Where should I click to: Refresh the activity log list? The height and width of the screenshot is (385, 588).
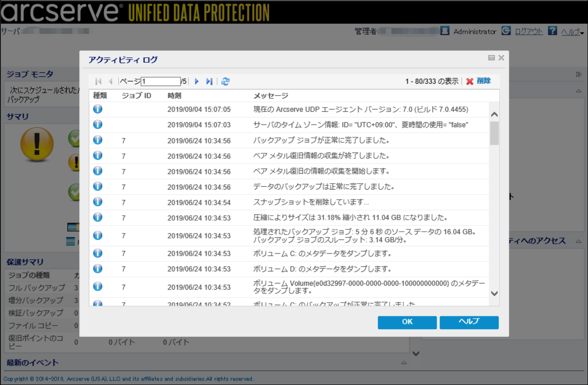click(x=225, y=81)
